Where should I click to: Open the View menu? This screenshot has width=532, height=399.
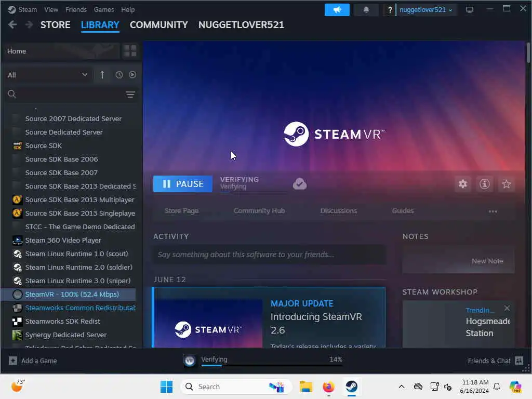(x=51, y=9)
